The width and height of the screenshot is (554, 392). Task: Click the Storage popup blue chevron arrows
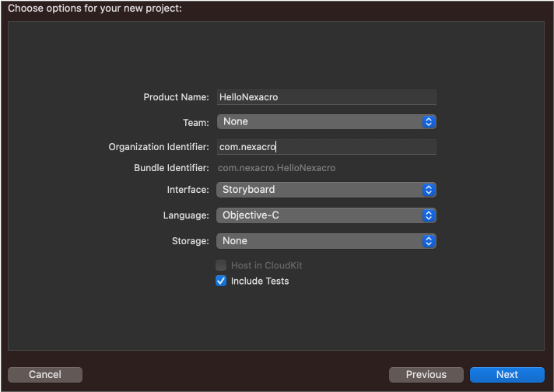(428, 241)
